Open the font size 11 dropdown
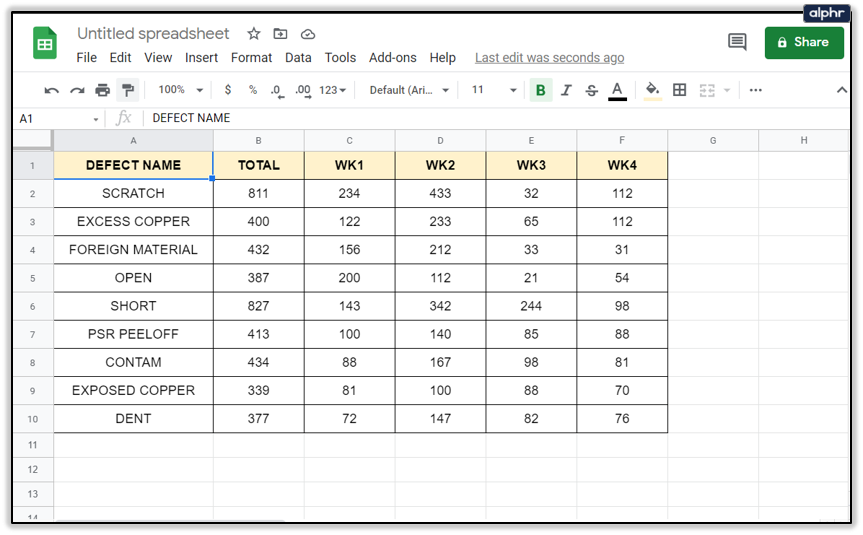This screenshot has height=535, width=863. click(x=494, y=90)
